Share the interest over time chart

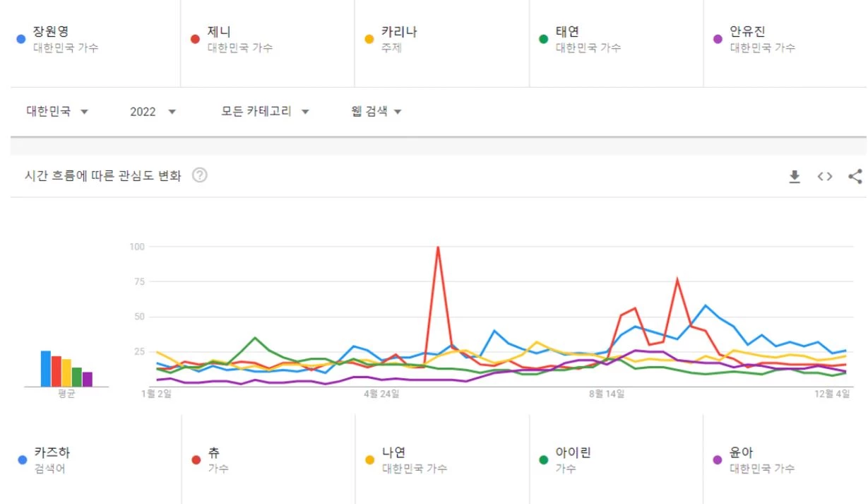pyautogui.click(x=855, y=177)
